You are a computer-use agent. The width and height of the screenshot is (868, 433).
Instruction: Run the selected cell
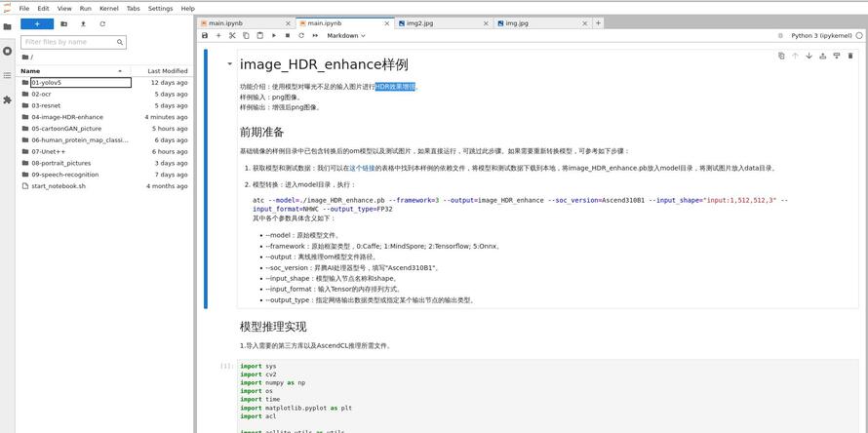274,36
